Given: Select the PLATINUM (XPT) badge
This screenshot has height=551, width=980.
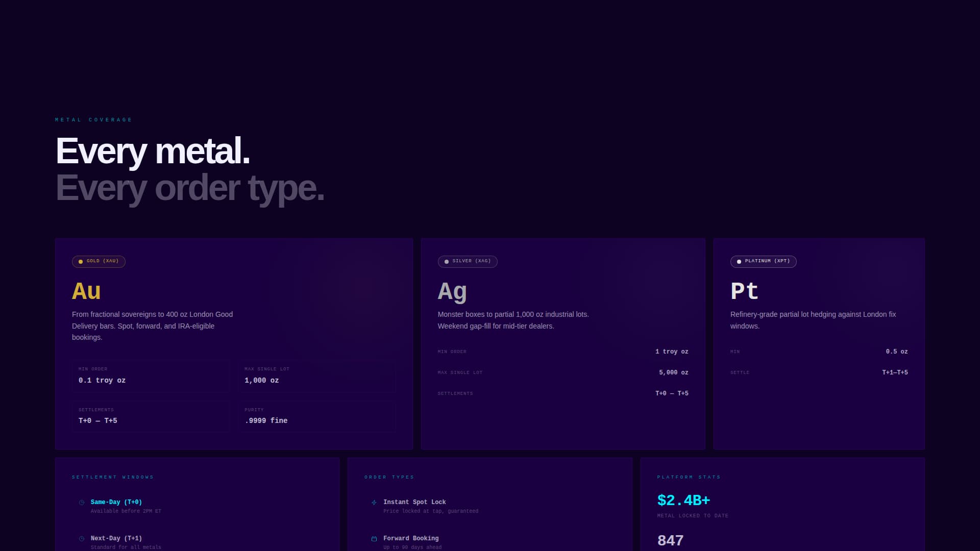Looking at the screenshot, I should click(763, 262).
